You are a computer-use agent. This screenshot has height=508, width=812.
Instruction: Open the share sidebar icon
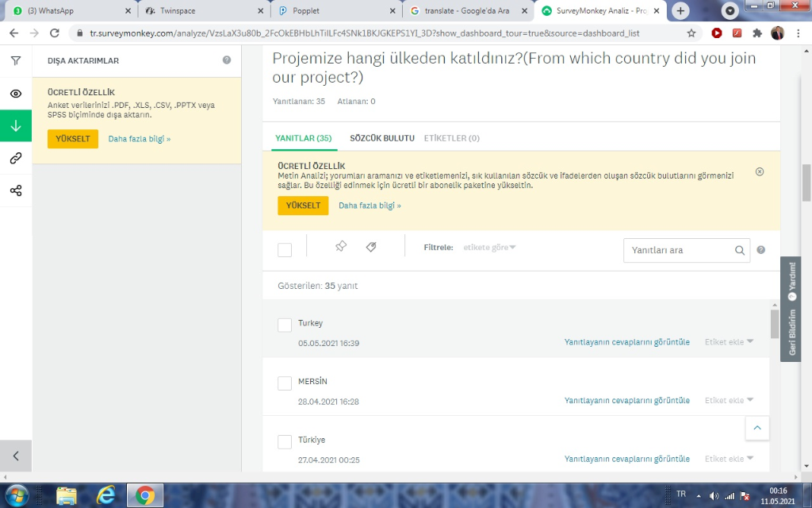[x=16, y=190]
